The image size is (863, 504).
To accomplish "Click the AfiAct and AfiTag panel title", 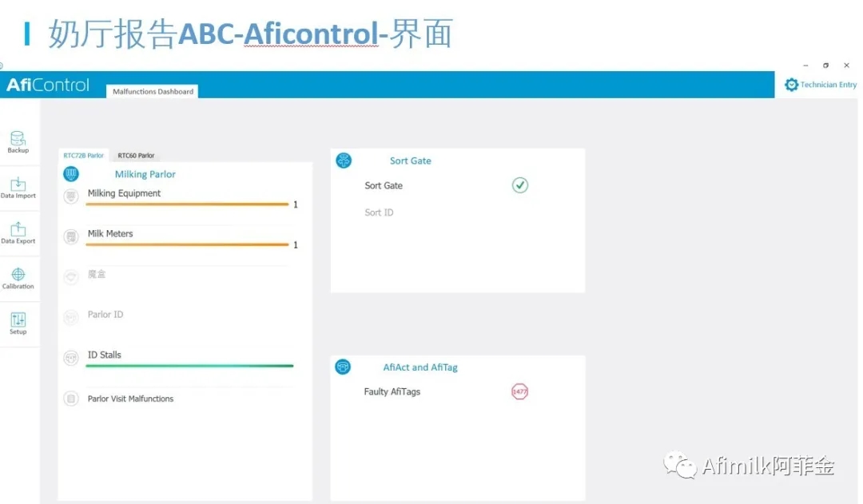I will pos(420,367).
